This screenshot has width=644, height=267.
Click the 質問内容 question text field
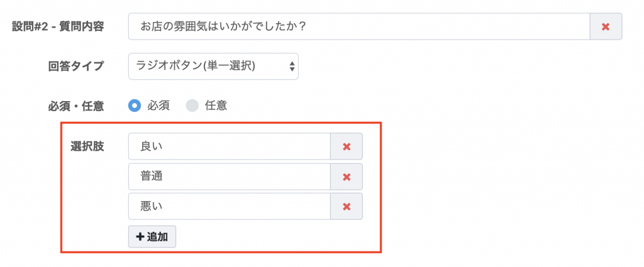tap(358, 27)
